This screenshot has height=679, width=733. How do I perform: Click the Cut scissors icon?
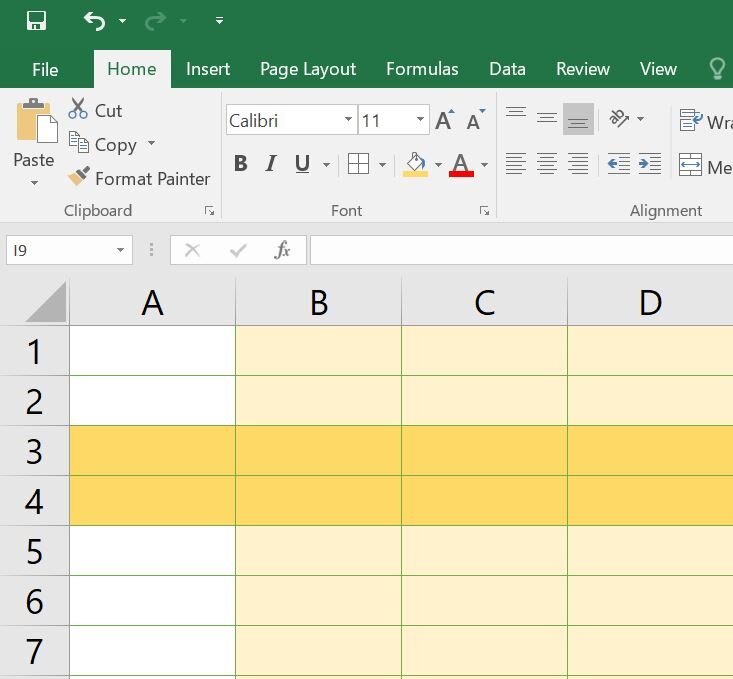click(78, 108)
